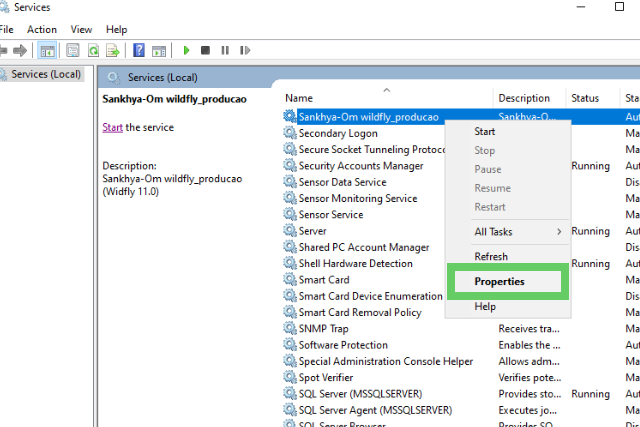Select Special Administration Console Helper service
This screenshot has height=427, width=640.
[x=386, y=362]
